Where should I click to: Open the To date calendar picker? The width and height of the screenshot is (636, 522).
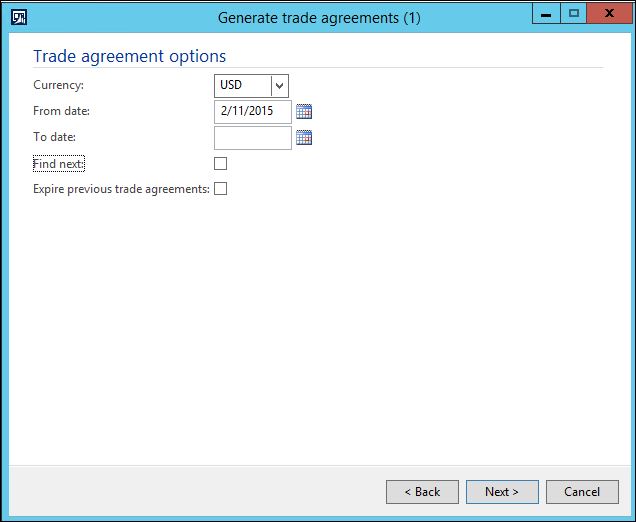(304, 138)
